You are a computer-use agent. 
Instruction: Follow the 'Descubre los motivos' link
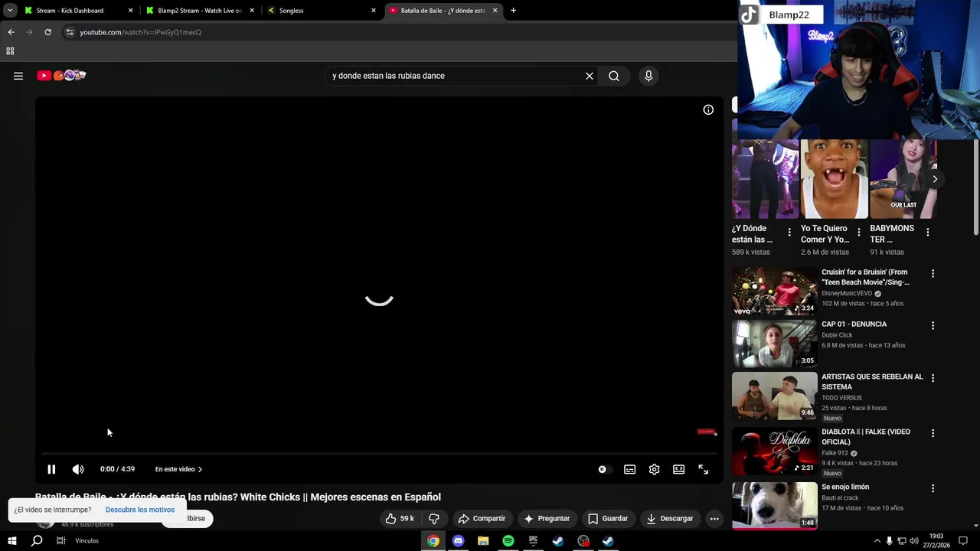[140, 510]
